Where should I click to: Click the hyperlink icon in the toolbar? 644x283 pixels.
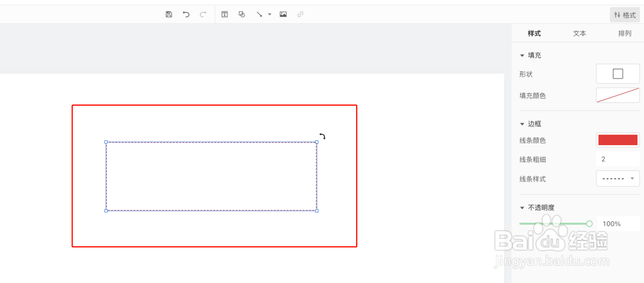tap(300, 14)
